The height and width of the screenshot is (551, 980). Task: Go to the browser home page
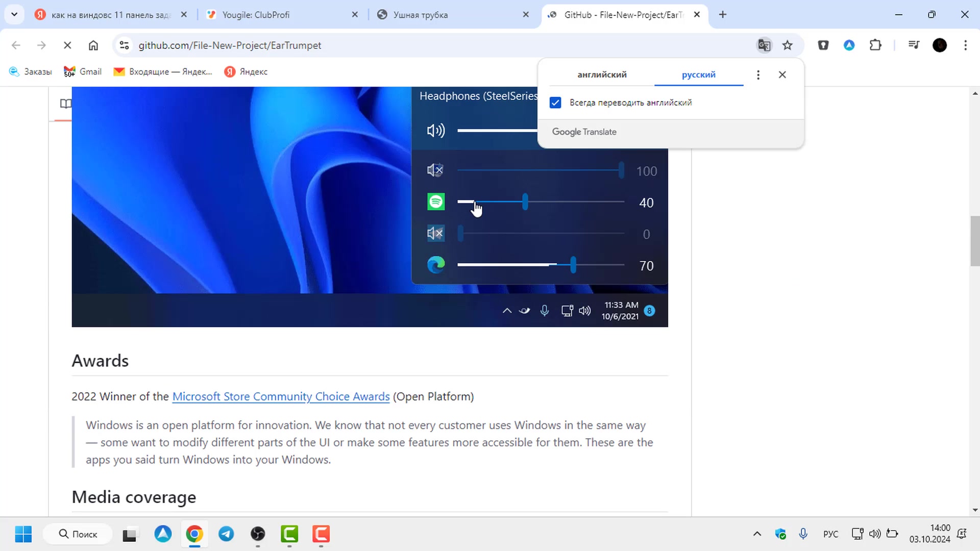click(93, 45)
